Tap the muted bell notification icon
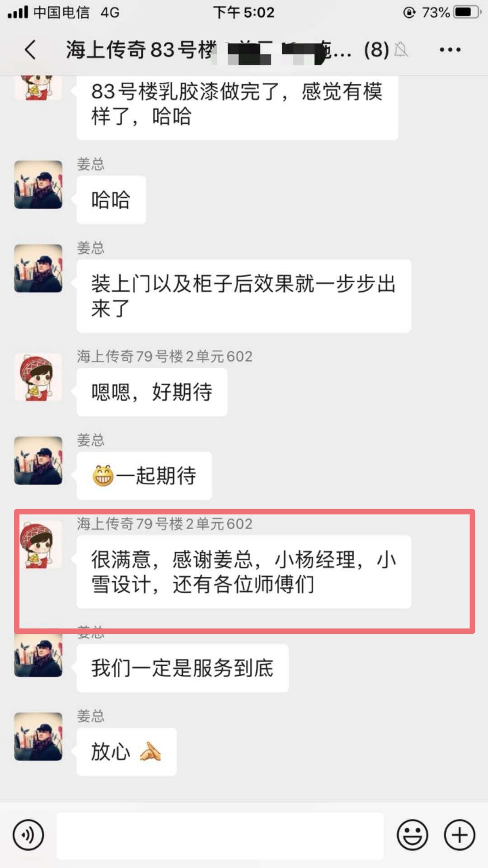This screenshot has width=488, height=868. (x=401, y=50)
